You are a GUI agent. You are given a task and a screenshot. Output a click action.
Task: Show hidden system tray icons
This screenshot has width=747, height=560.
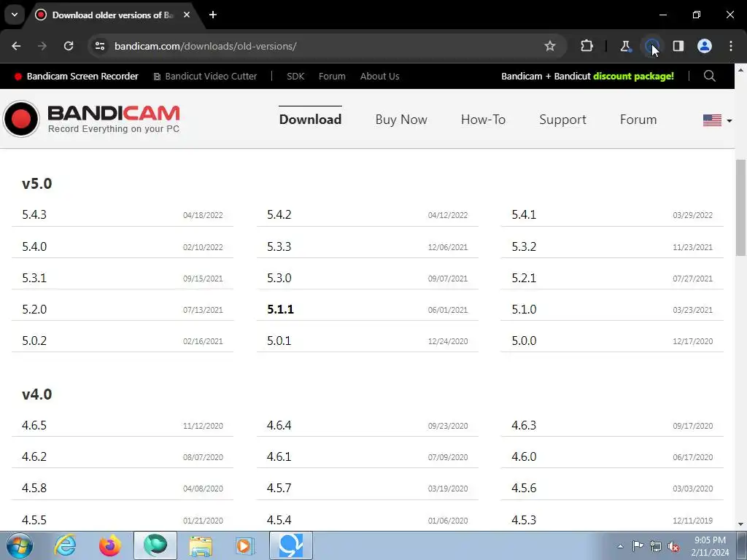(620, 546)
